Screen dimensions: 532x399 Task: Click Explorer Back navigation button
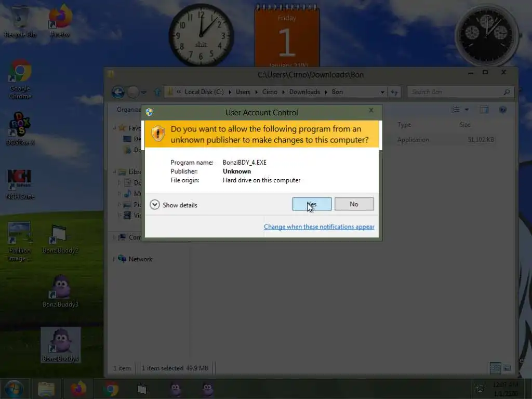(118, 92)
